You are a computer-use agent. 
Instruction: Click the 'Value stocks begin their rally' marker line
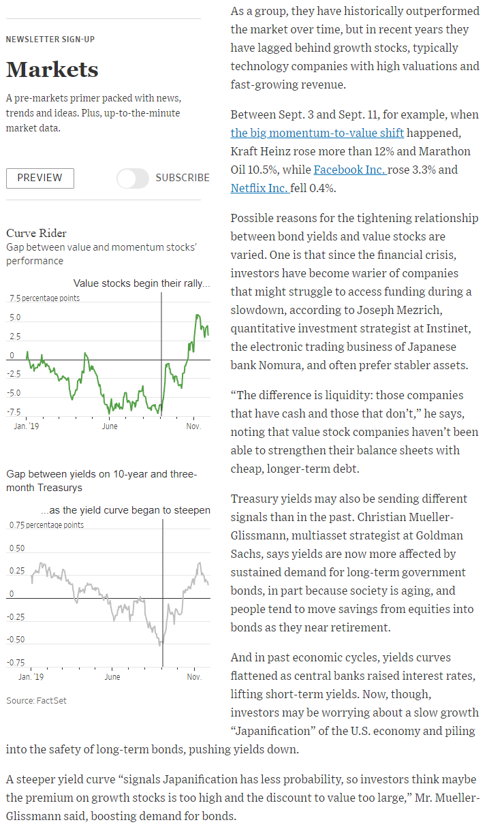pyautogui.click(x=161, y=354)
